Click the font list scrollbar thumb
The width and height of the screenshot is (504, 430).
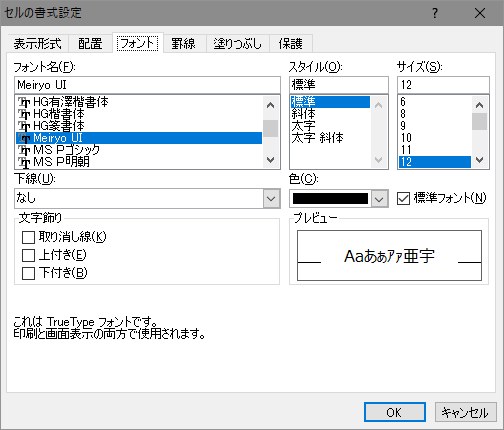pos(271,128)
